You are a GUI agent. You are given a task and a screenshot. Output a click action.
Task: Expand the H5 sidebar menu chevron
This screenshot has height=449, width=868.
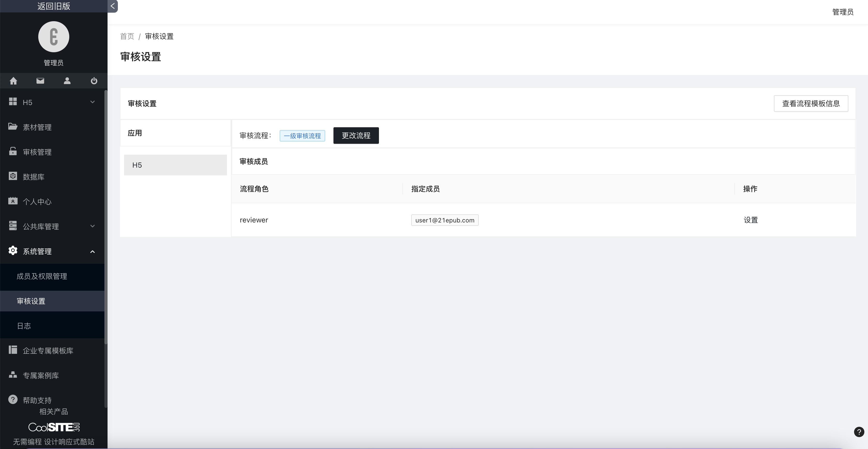pyautogui.click(x=93, y=102)
